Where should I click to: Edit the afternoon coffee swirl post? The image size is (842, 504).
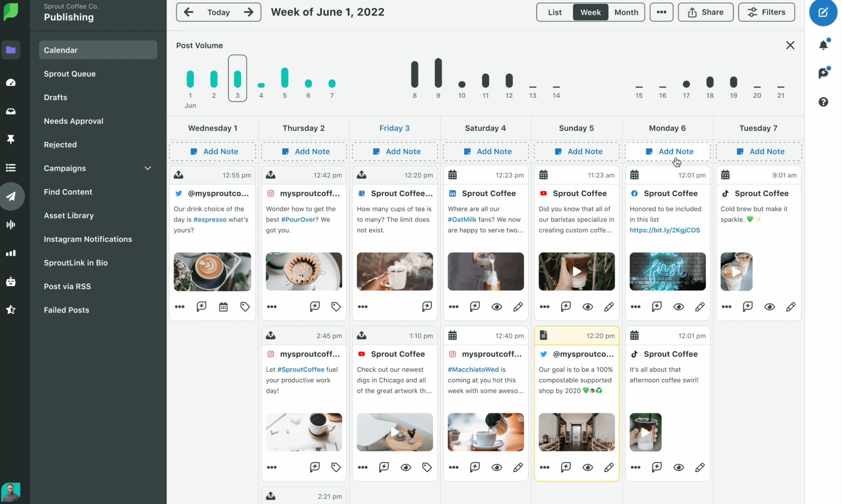tap(700, 467)
